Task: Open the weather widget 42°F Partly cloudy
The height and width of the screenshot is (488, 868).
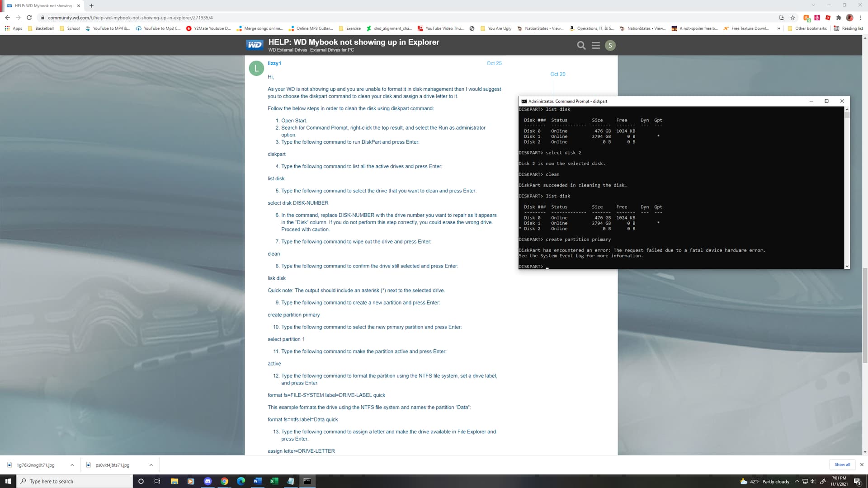Action: pos(765,481)
